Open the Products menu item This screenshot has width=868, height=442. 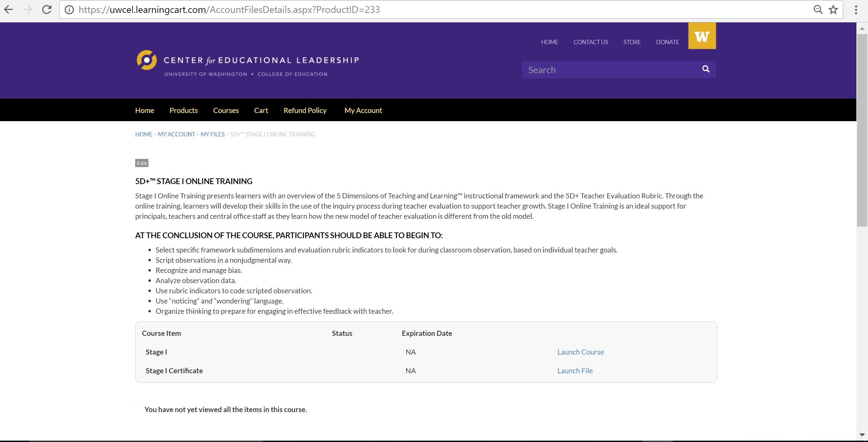184,110
